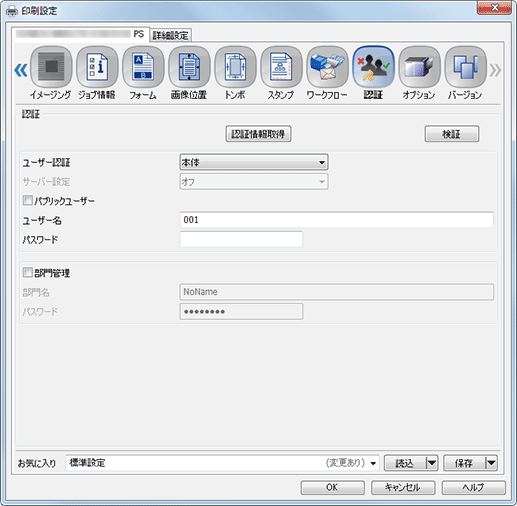
Task: Open the バージョン version icon
Action: point(465,67)
